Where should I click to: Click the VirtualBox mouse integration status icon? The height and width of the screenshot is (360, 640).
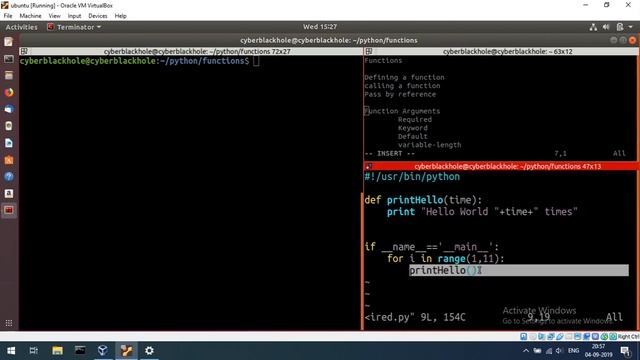[604, 337]
